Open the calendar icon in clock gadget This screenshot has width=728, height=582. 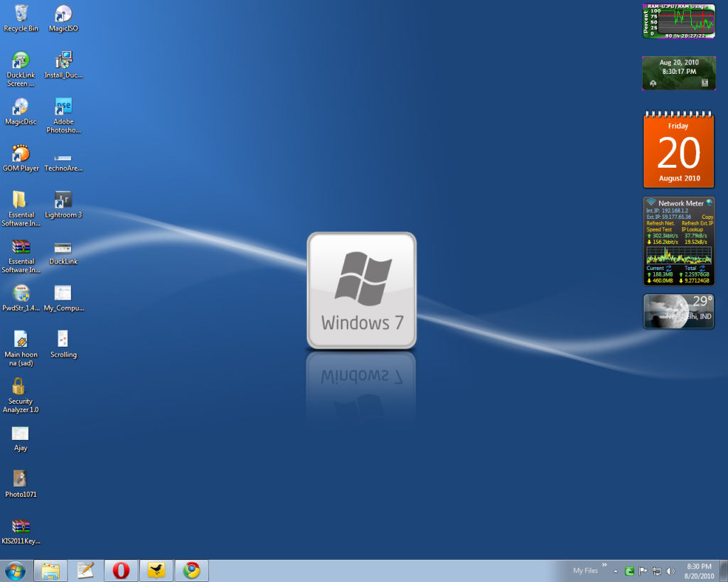point(705,83)
